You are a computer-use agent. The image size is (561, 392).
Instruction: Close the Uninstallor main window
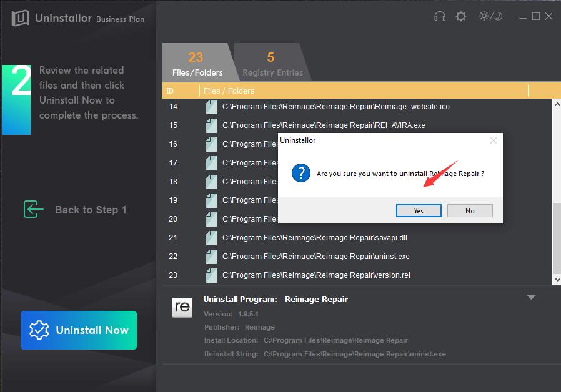pyautogui.click(x=549, y=16)
